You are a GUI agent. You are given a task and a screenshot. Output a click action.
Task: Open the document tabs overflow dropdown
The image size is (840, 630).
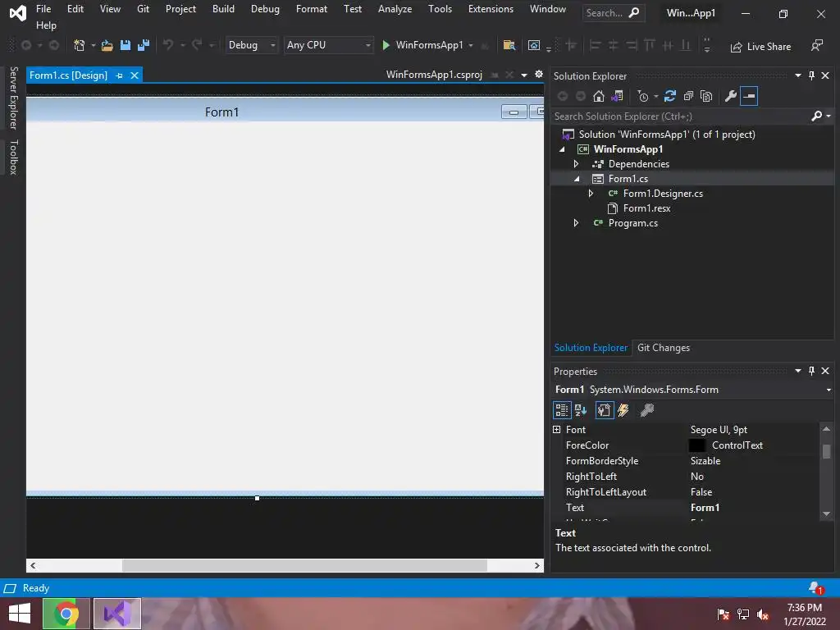[524, 75]
